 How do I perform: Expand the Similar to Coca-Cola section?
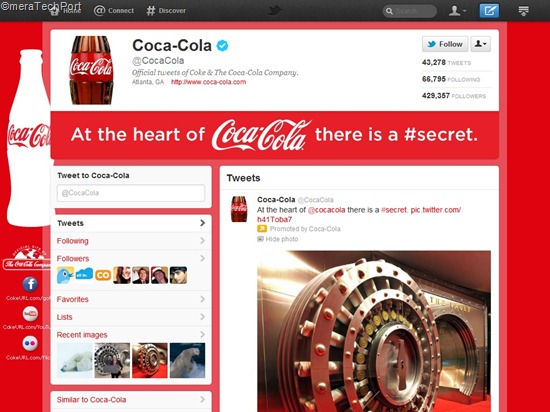[131, 400]
